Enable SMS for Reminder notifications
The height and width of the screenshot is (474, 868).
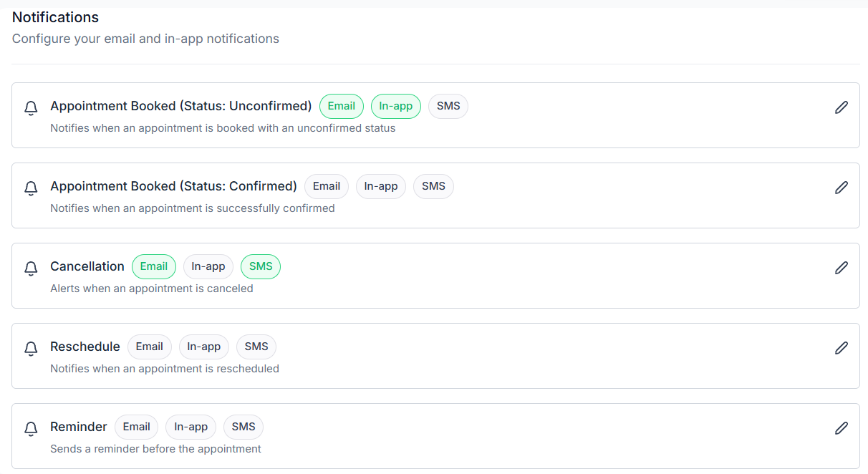pyautogui.click(x=243, y=427)
